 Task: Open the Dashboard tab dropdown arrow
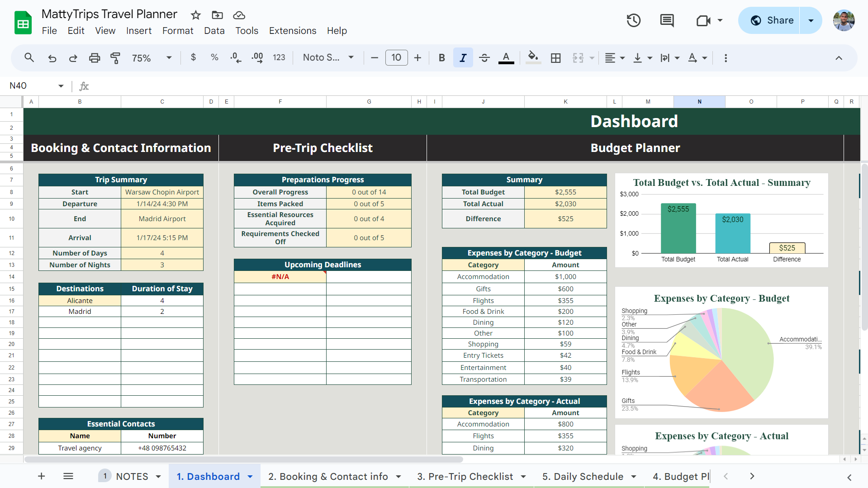tap(250, 477)
